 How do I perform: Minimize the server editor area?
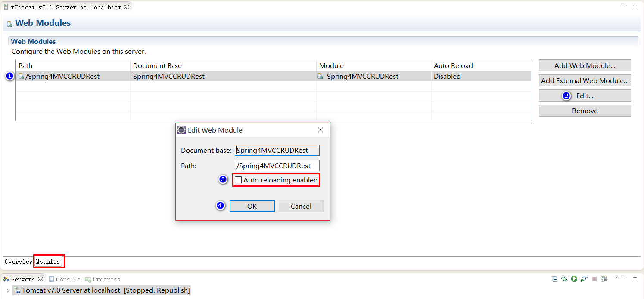point(625,6)
